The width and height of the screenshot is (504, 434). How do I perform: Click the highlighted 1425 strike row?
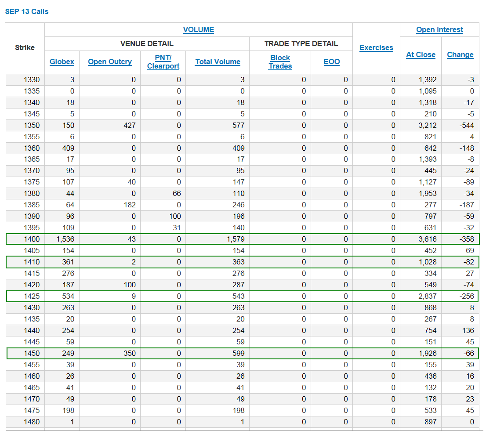[243, 296]
